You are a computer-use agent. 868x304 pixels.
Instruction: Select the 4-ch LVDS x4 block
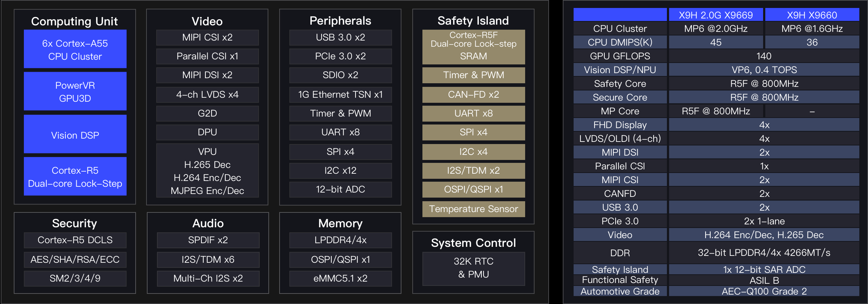[x=207, y=94]
